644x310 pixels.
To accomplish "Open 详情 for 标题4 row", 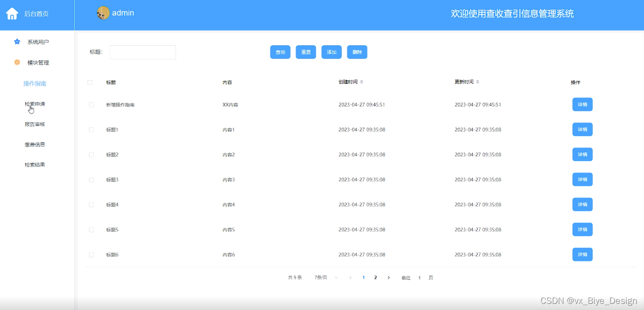I will click(582, 204).
